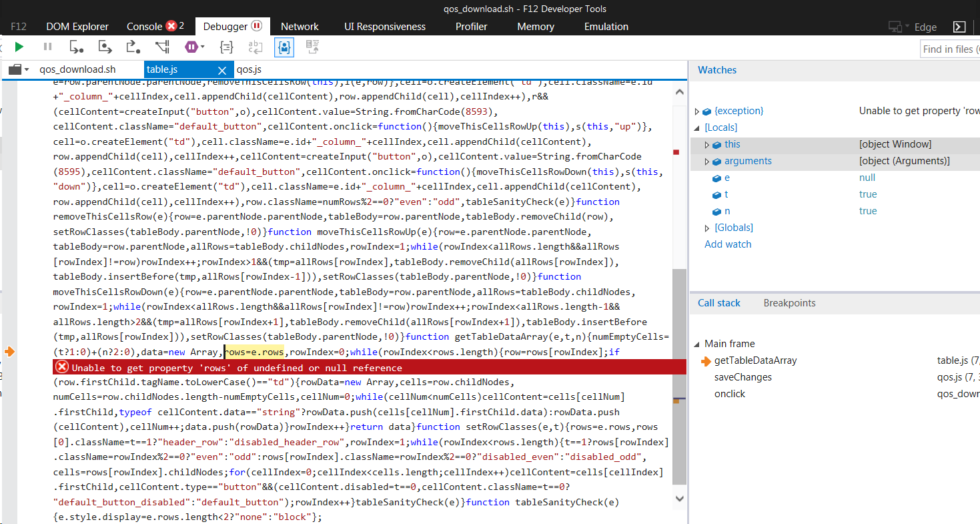This screenshot has height=524, width=980.
Task: Click the code editor vertical scrollbar thumb
Action: [x=679, y=377]
